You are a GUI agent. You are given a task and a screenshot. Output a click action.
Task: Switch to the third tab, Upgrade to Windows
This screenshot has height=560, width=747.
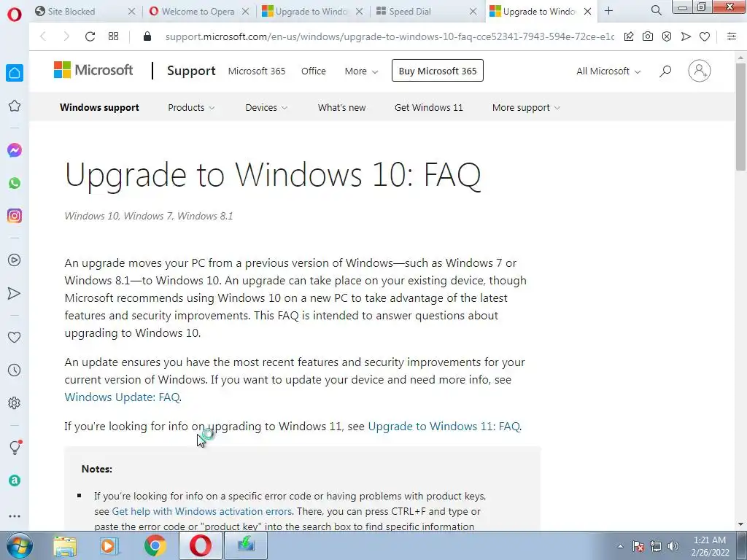click(x=312, y=11)
